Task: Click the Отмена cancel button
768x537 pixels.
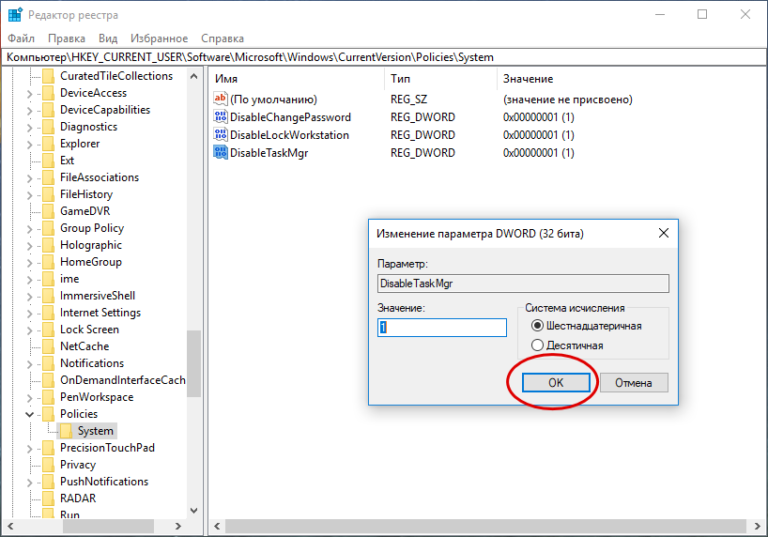Action: pyautogui.click(x=633, y=383)
